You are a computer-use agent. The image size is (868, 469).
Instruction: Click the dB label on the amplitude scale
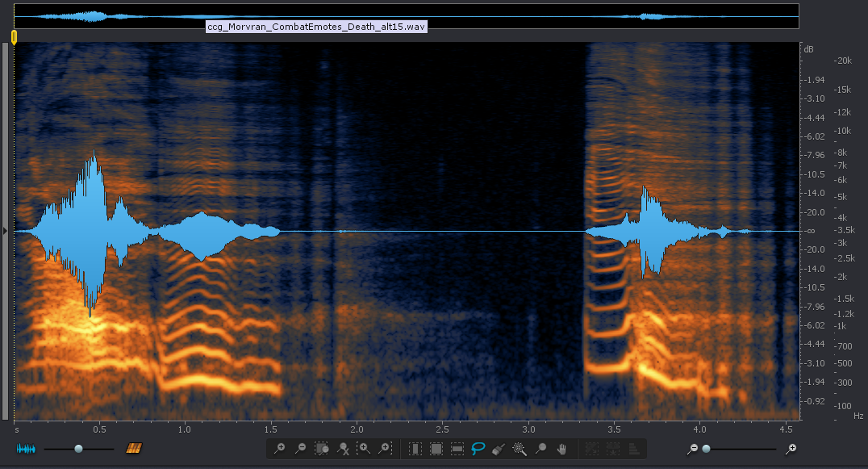tap(809, 49)
